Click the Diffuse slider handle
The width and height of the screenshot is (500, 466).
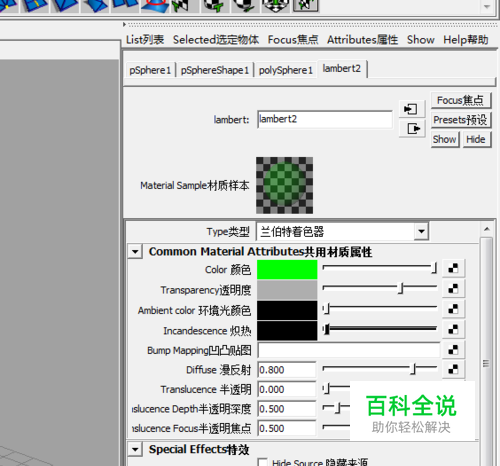pyautogui.click(x=414, y=369)
